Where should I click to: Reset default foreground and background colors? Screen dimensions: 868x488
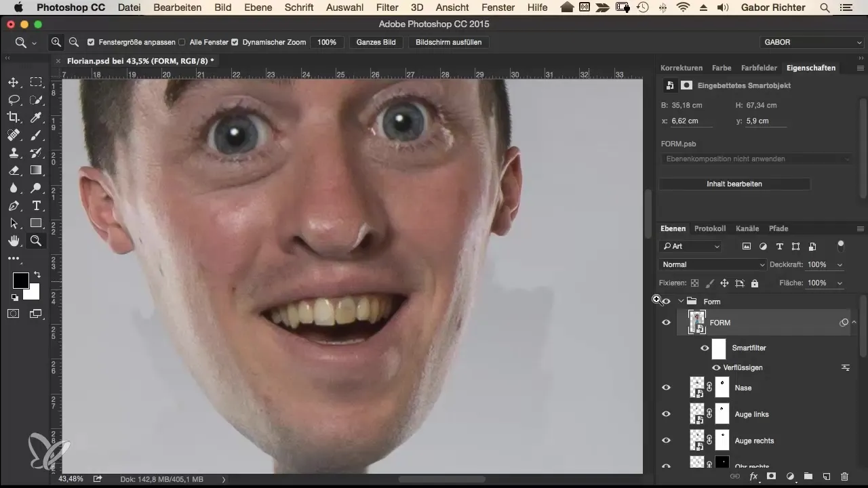(x=14, y=297)
